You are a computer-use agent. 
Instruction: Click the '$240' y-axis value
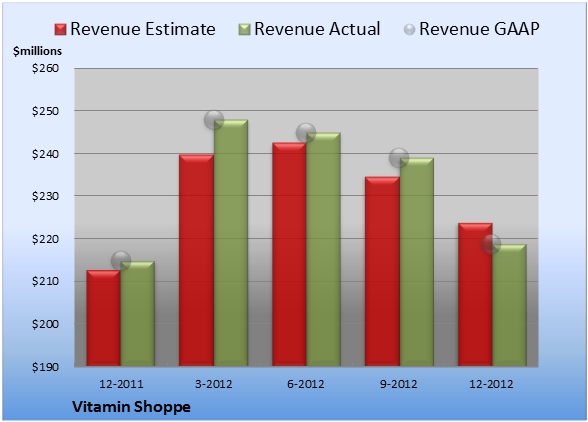pos(45,154)
